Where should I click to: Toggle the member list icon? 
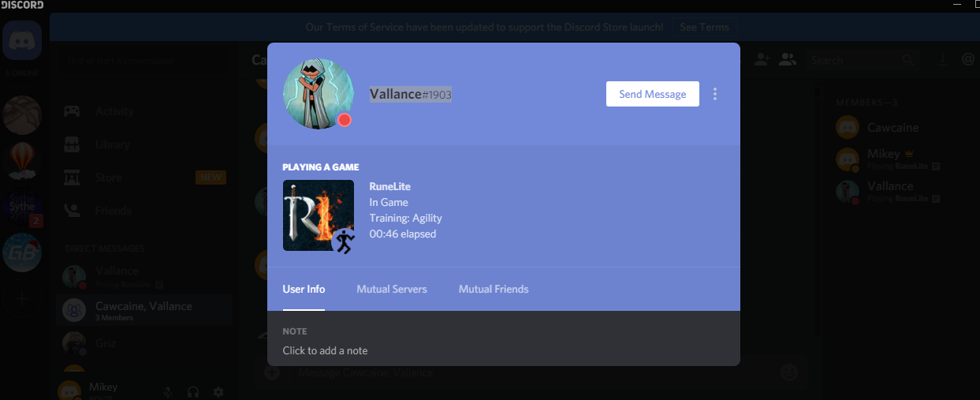pyautogui.click(x=787, y=59)
